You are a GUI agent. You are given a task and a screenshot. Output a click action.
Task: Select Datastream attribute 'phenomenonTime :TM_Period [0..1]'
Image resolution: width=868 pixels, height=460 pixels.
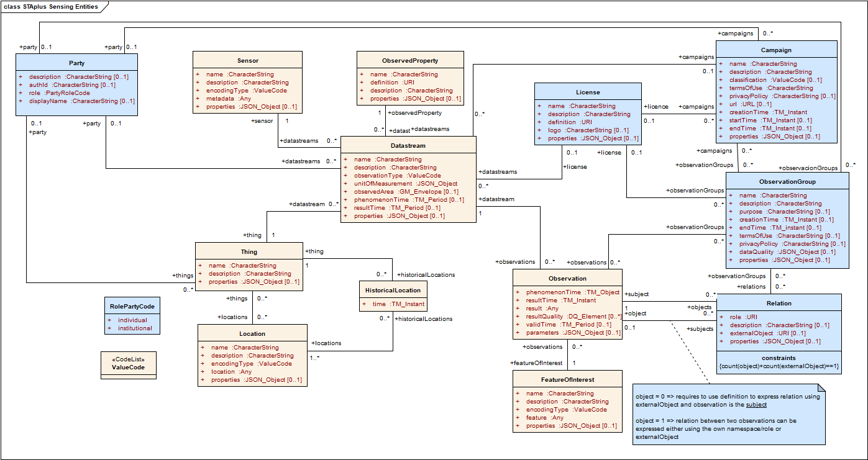point(409,200)
